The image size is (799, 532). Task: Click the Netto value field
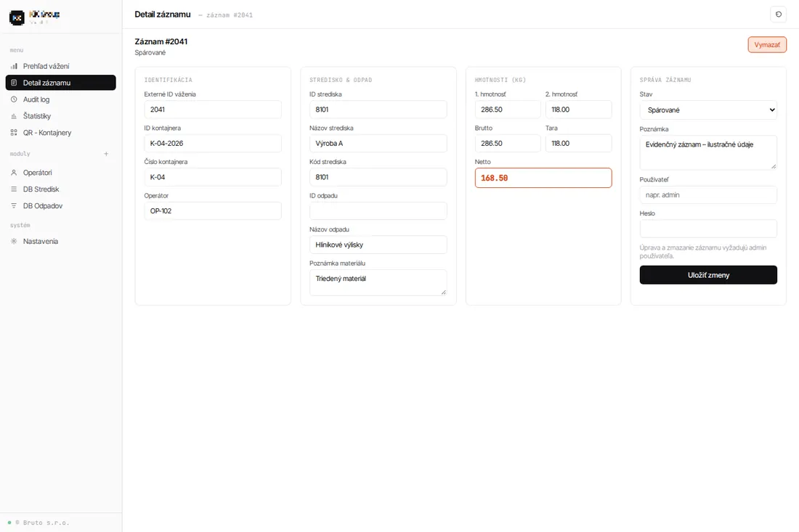click(x=543, y=178)
